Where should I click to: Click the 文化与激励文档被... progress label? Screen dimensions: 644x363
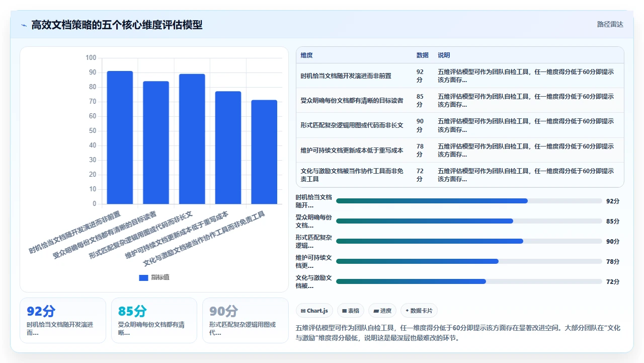313,281
